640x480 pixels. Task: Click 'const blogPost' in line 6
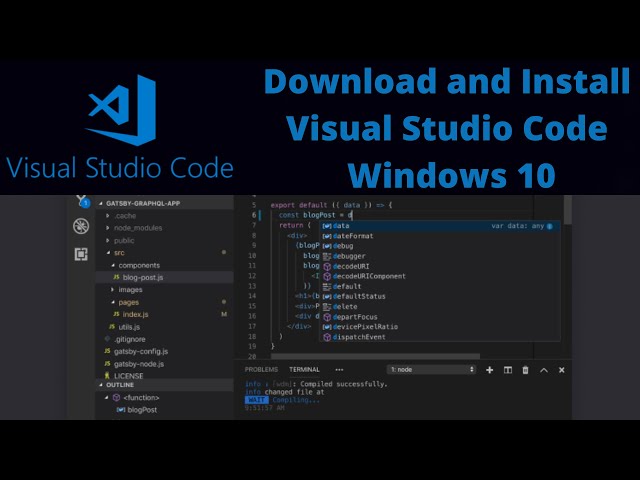(x=307, y=215)
